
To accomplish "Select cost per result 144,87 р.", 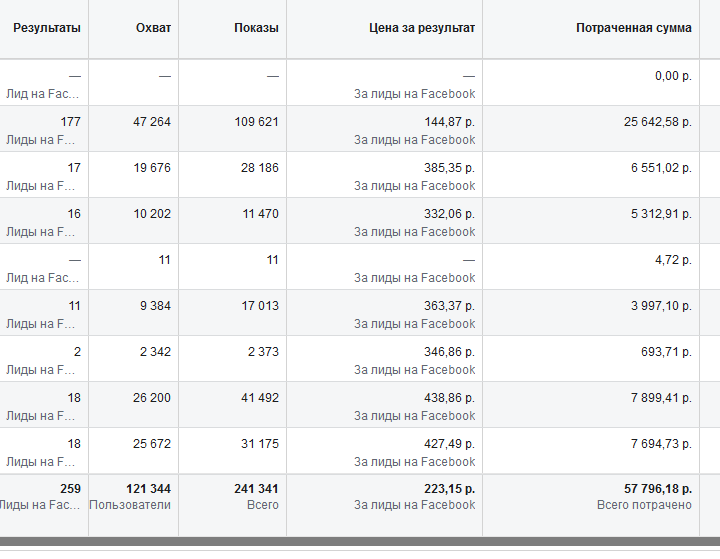I will pos(450,122).
